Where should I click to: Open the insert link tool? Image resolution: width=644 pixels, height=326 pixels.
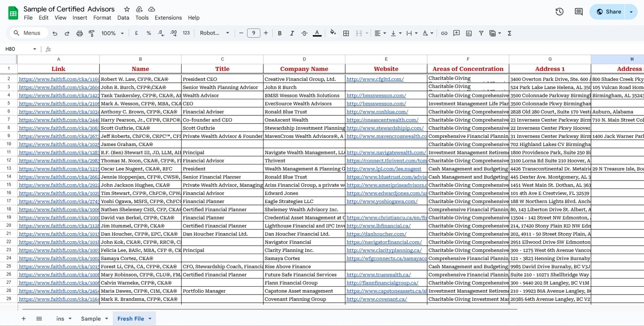click(444, 33)
